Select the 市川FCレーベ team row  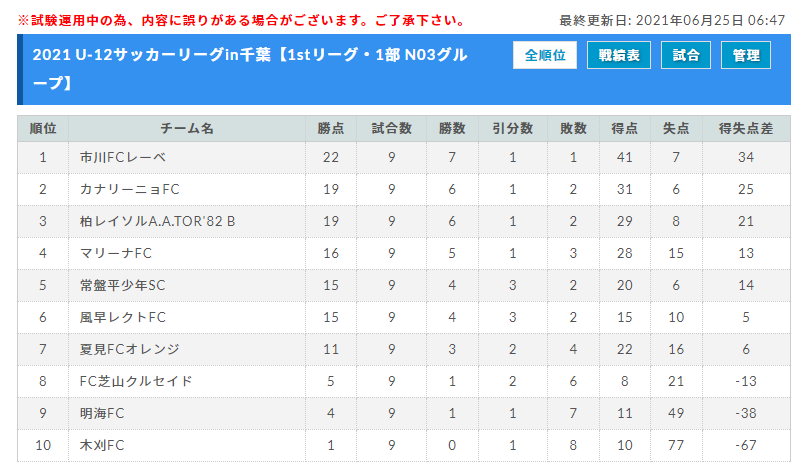(x=404, y=157)
